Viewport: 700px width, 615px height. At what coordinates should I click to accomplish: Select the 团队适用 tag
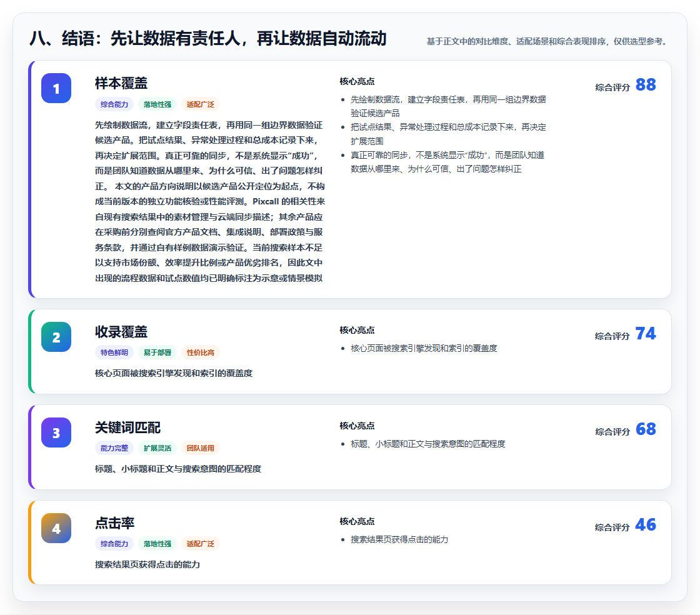201,448
